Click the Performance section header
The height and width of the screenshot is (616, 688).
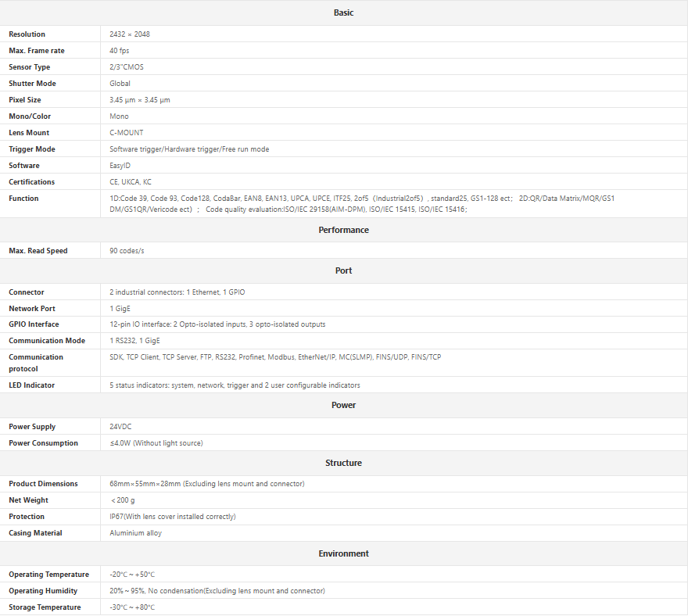pos(343,230)
